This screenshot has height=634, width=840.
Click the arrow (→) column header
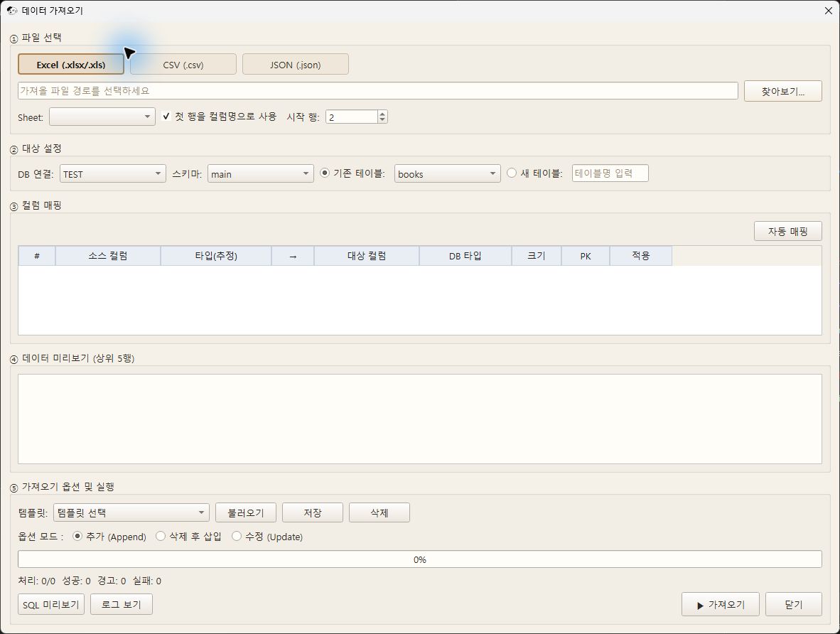pyautogui.click(x=293, y=256)
